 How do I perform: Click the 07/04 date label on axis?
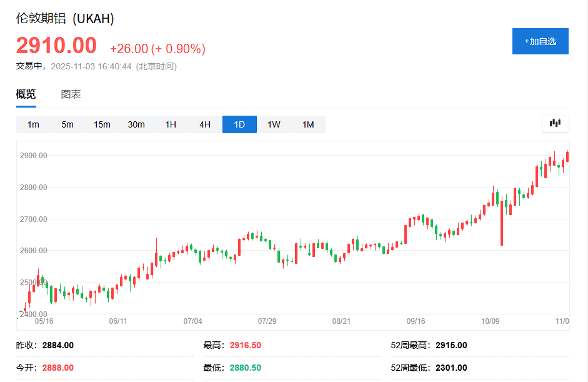pos(193,321)
